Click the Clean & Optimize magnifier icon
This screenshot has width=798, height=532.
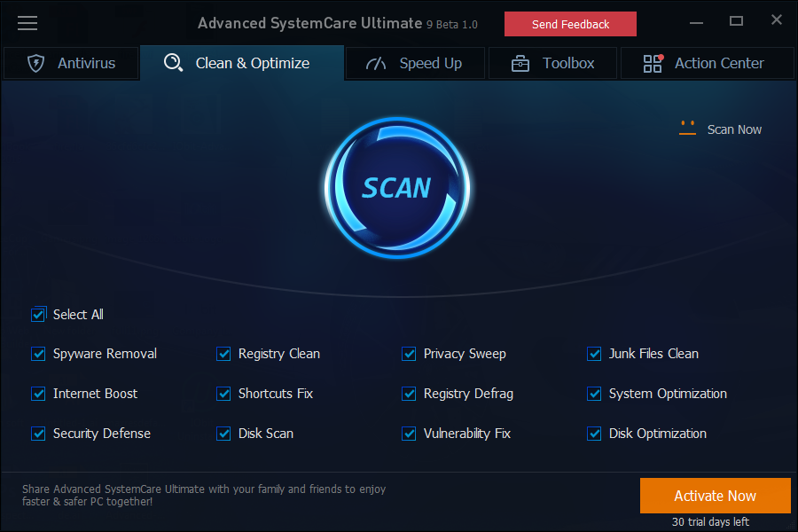coord(173,63)
